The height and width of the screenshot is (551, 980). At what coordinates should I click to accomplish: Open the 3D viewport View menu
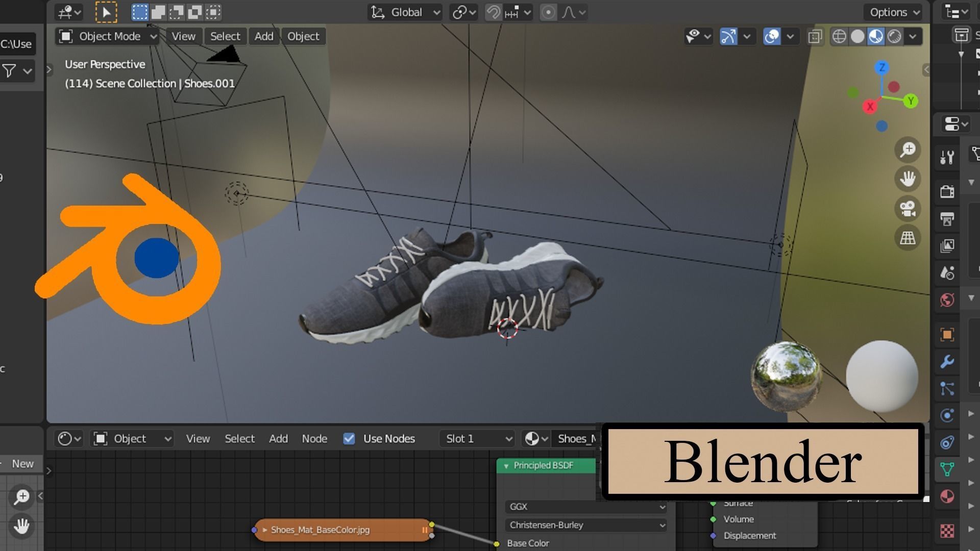183,36
